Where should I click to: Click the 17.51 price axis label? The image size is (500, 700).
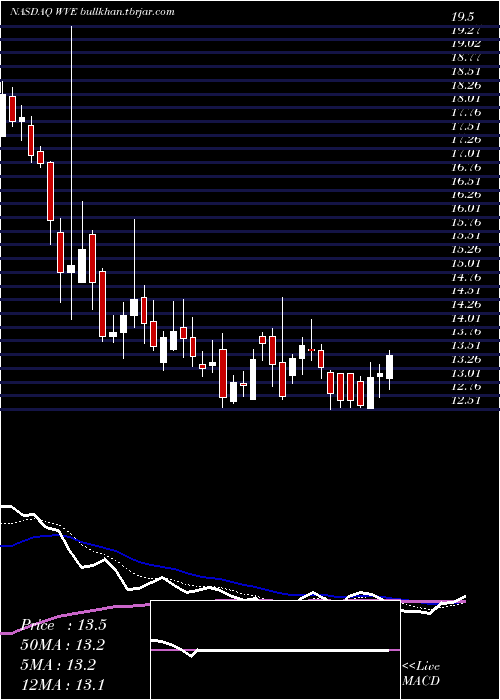point(466,125)
